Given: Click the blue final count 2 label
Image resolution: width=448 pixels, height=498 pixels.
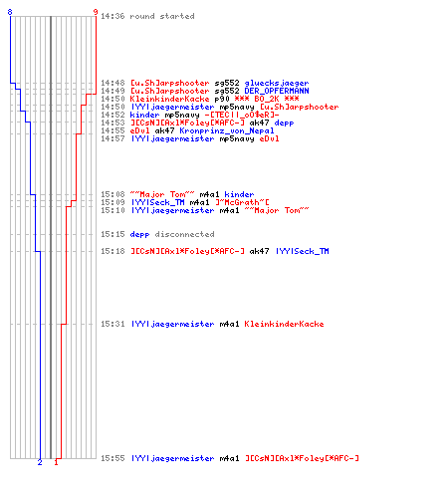Looking at the screenshot, I should [40, 462].
